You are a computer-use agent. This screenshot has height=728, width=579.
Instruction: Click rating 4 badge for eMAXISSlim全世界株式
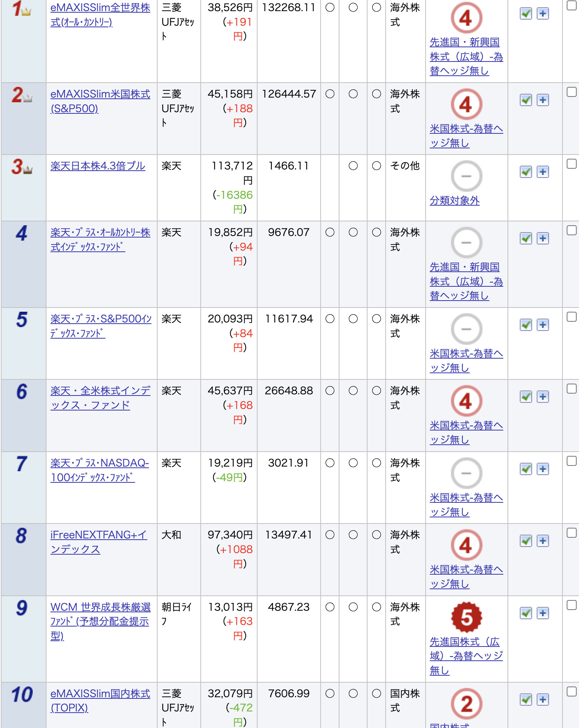tap(466, 18)
